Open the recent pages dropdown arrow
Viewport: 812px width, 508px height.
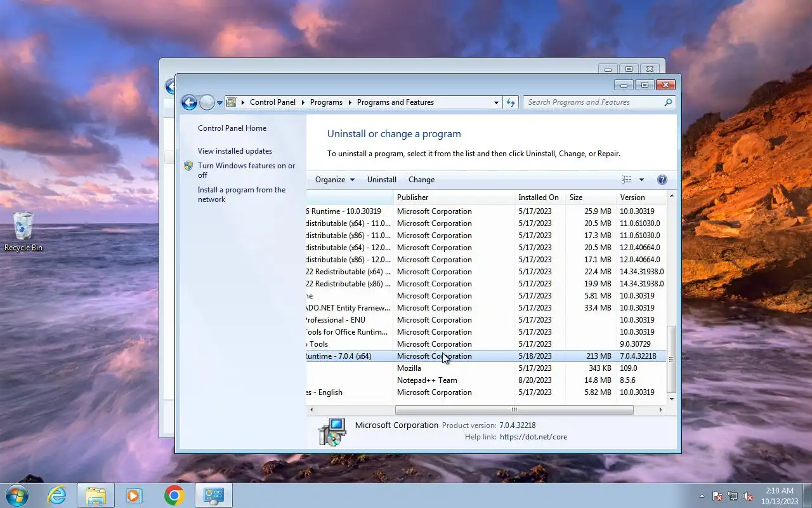pos(219,102)
